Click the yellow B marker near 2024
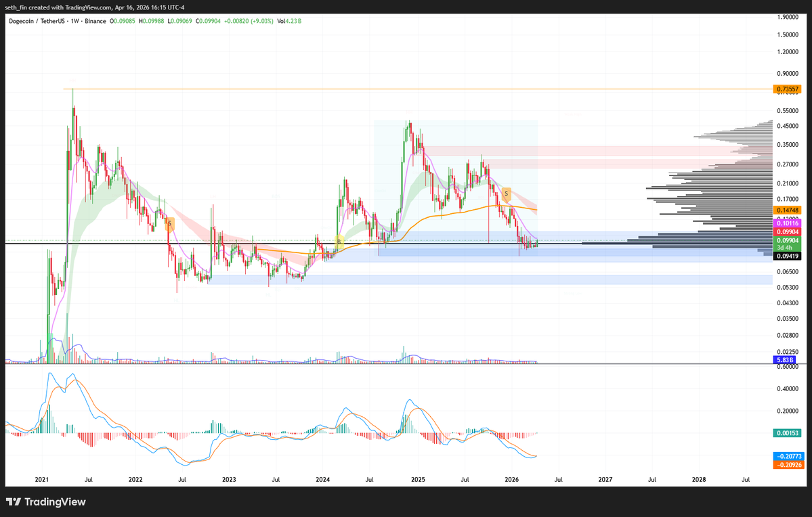Screen dimensions: 812x517 (339, 242)
